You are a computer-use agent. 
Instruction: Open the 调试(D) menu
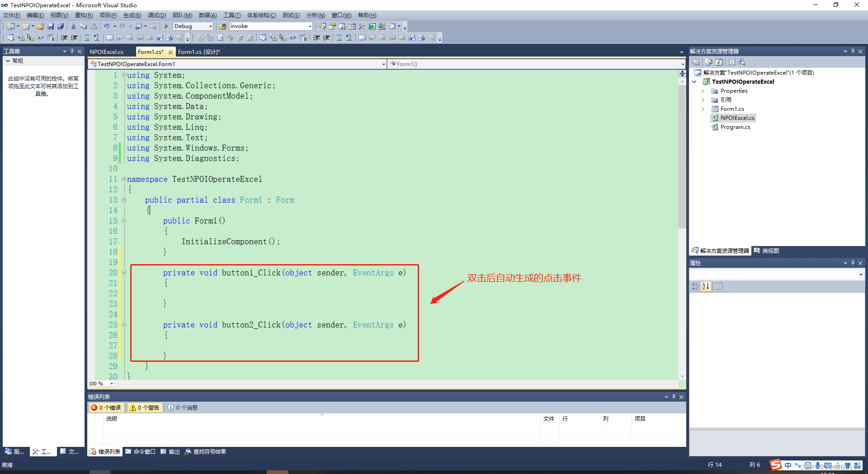point(157,15)
